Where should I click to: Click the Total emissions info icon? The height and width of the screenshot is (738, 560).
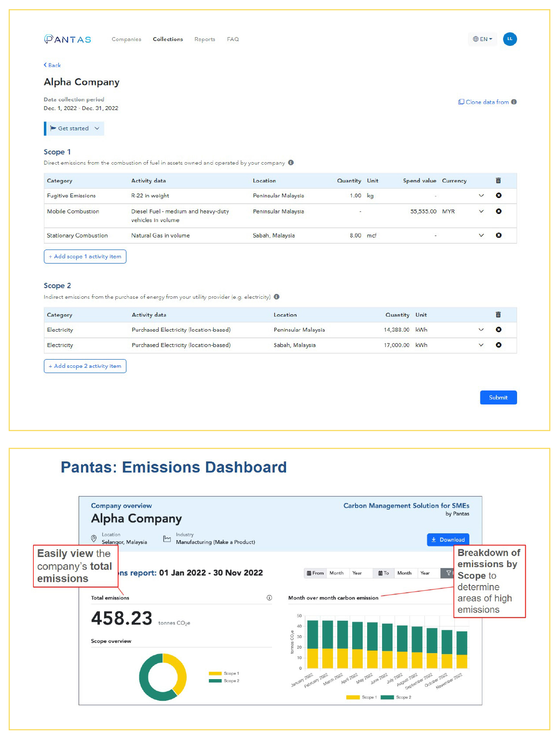(x=269, y=598)
